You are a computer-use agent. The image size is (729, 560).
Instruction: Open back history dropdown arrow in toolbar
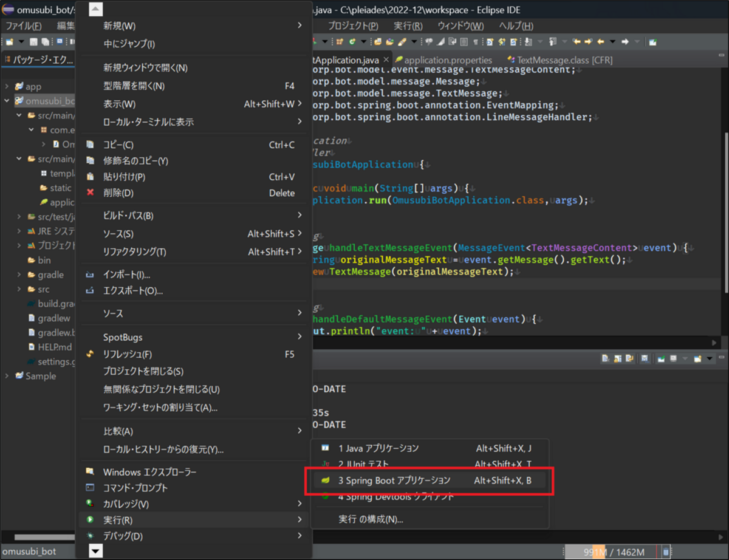(x=612, y=42)
